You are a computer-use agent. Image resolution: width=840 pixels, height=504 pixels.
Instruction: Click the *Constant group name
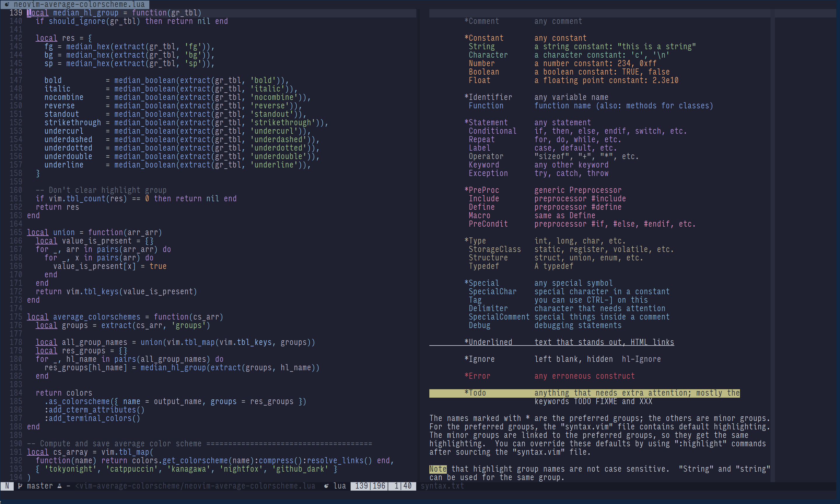(484, 38)
